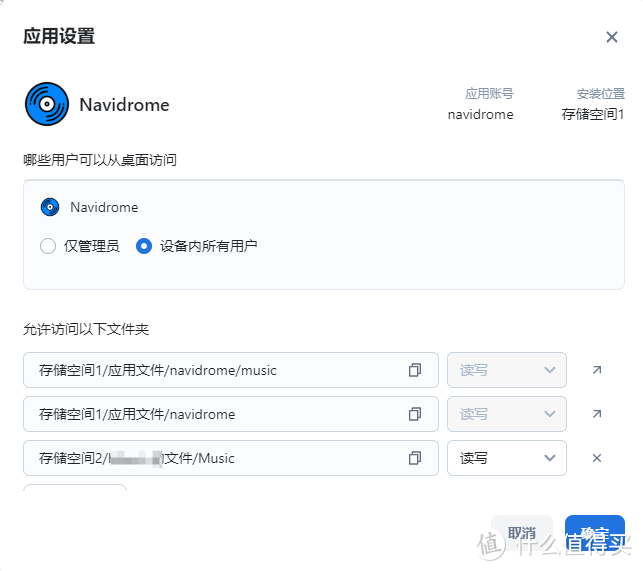Click the 存储空间1 install location value

coord(593,114)
